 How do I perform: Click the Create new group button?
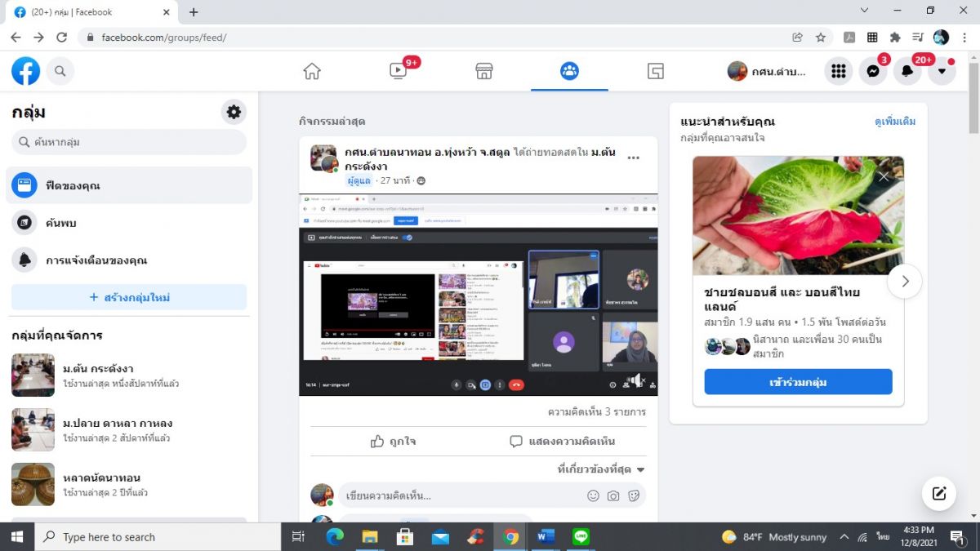pos(129,297)
